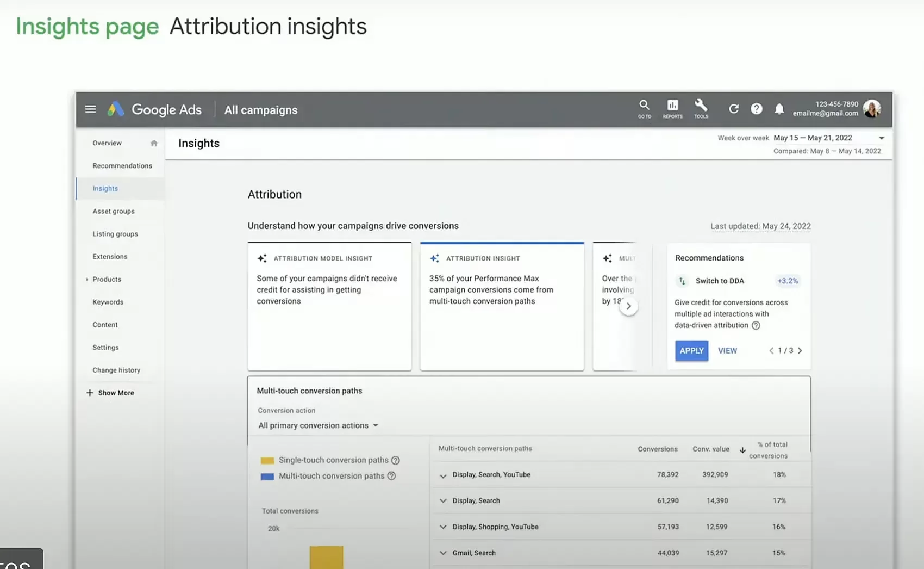Expand Display, Shopping, YouTube row

point(443,527)
